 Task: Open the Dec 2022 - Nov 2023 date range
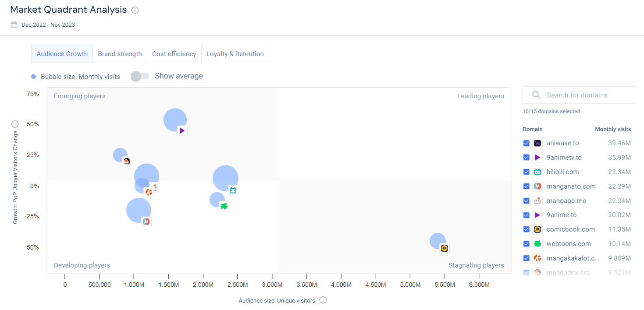click(x=48, y=25)
